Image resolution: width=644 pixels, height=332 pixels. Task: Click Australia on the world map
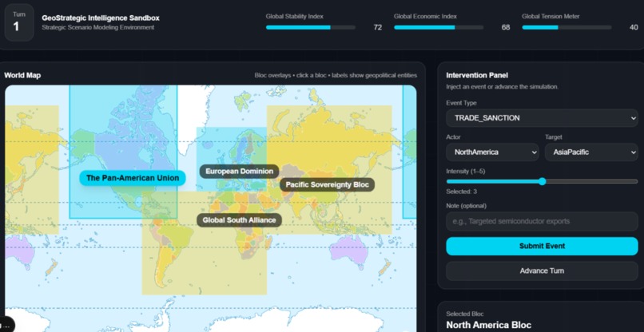click(x=349, y=251)
